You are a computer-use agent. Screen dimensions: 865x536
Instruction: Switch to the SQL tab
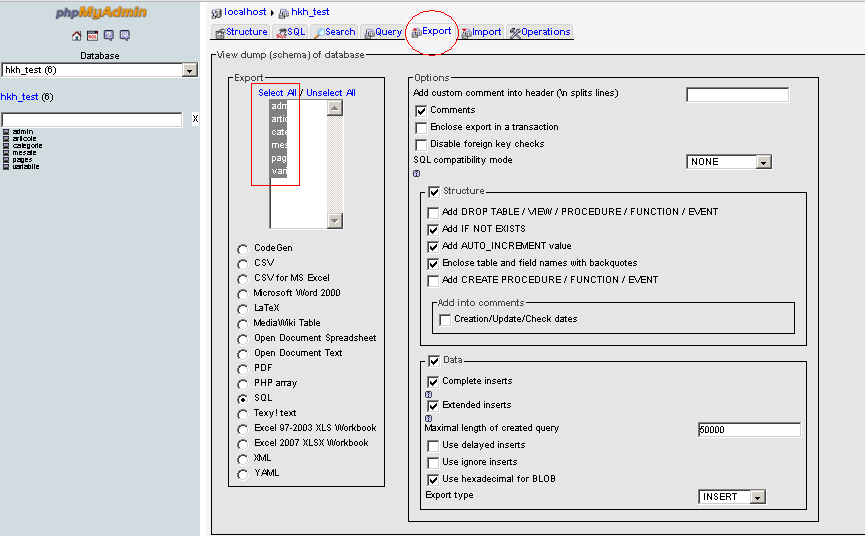coord(291,32)
